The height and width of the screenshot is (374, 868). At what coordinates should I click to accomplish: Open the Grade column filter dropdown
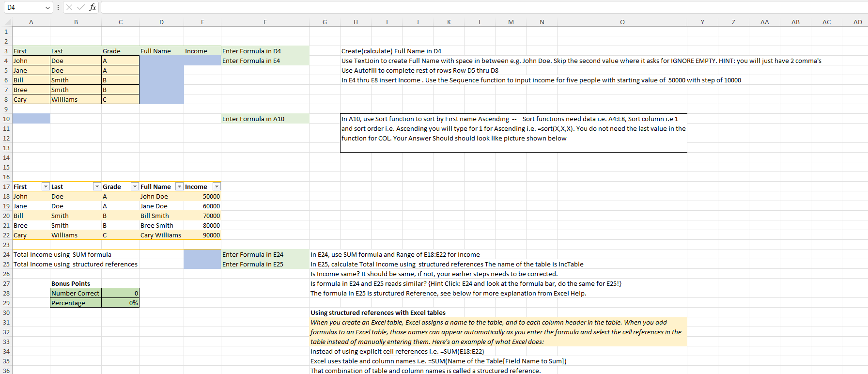point(135,187)
